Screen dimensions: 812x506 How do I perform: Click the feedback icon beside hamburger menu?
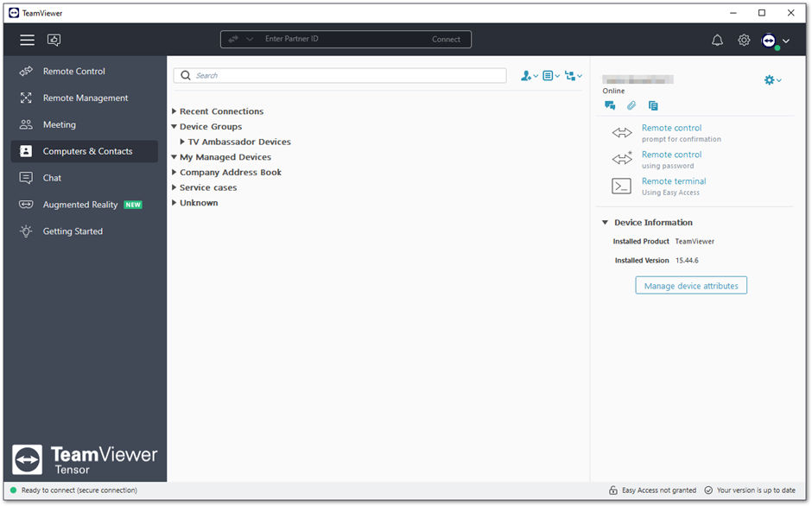pyautogui.click(x=54, y=40)
